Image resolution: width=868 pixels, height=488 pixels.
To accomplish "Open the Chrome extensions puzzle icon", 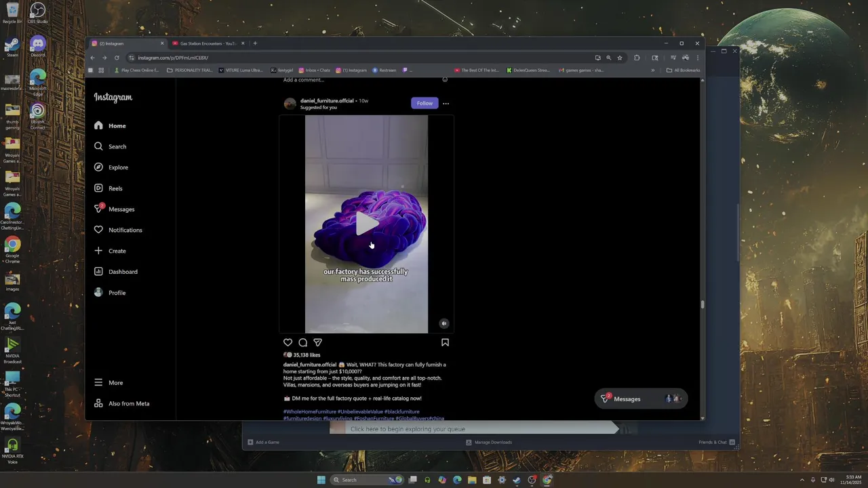I will click(x=637, y=58).
